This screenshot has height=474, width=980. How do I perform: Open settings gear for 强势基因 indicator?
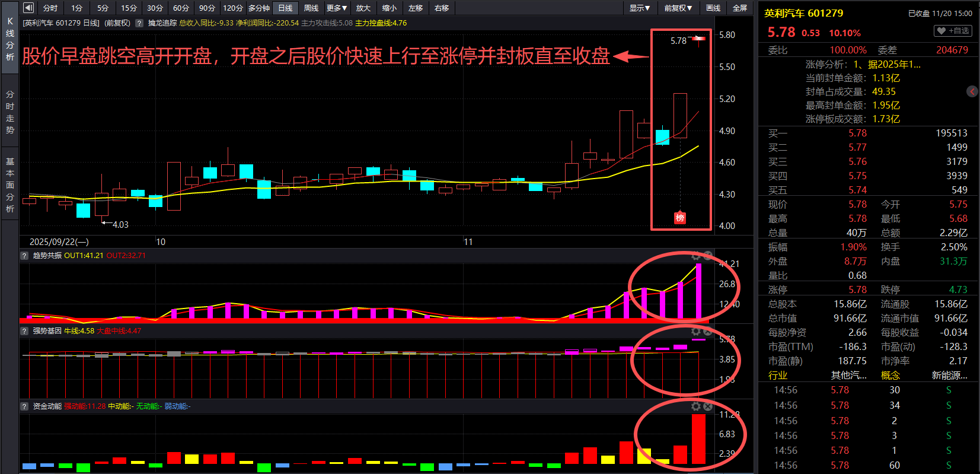pyautogui.click(x=696, y=331)
